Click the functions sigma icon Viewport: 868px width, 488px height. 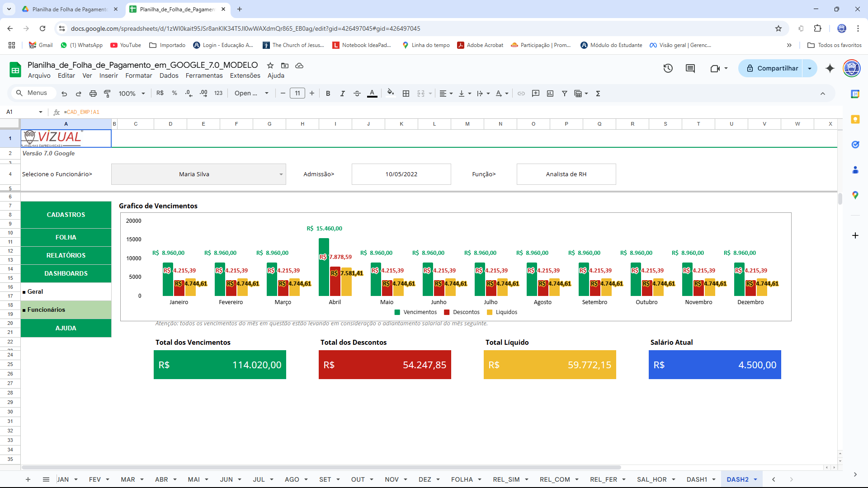(x=598, y=94)
